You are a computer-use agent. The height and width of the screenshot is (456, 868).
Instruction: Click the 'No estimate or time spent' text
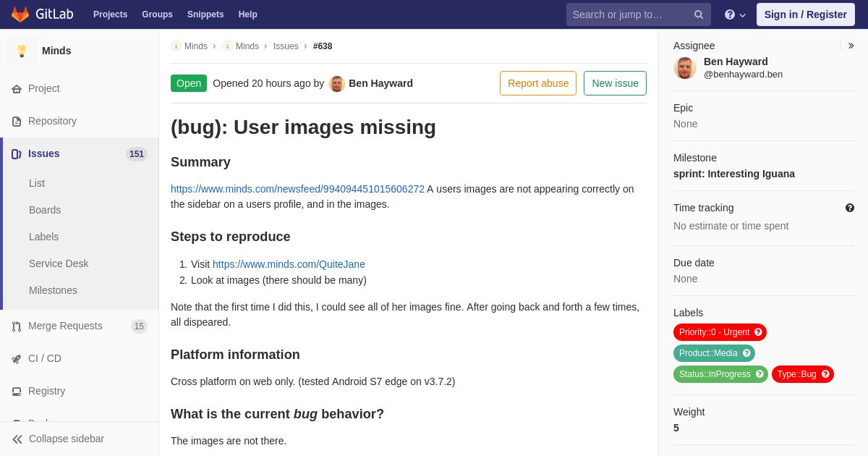[x=731, y=226]
